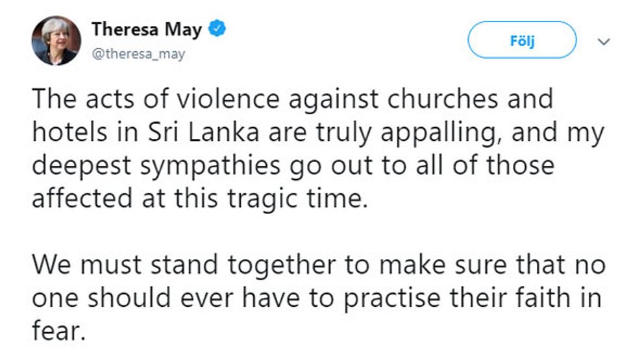Click the @theresa_may handle
The height and width of the screenshot is (362, 644).
click(x=138, y=54)
